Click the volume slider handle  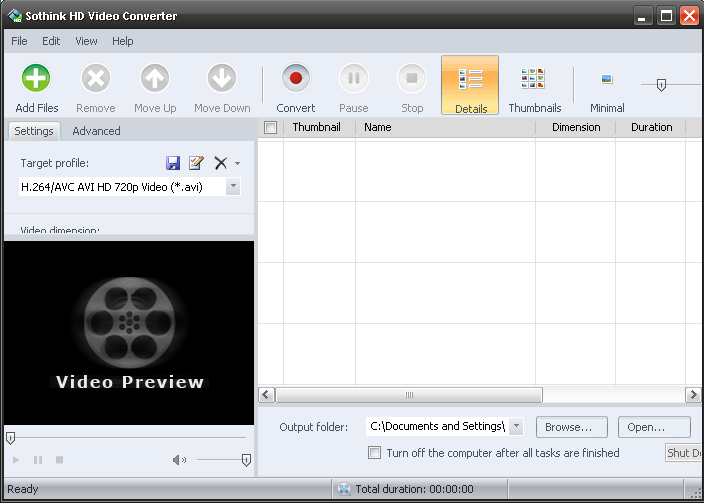(x=246, y=460)
